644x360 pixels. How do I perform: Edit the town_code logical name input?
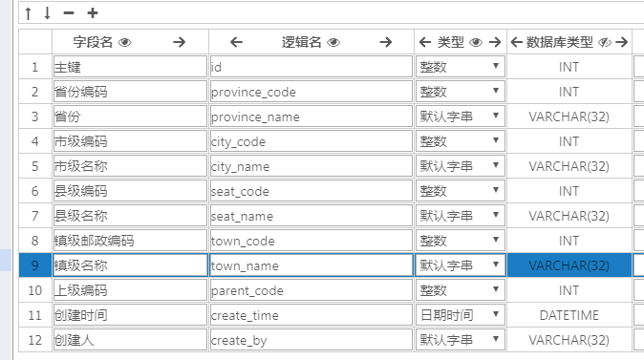pyautogui.click(x=311, y=241)
